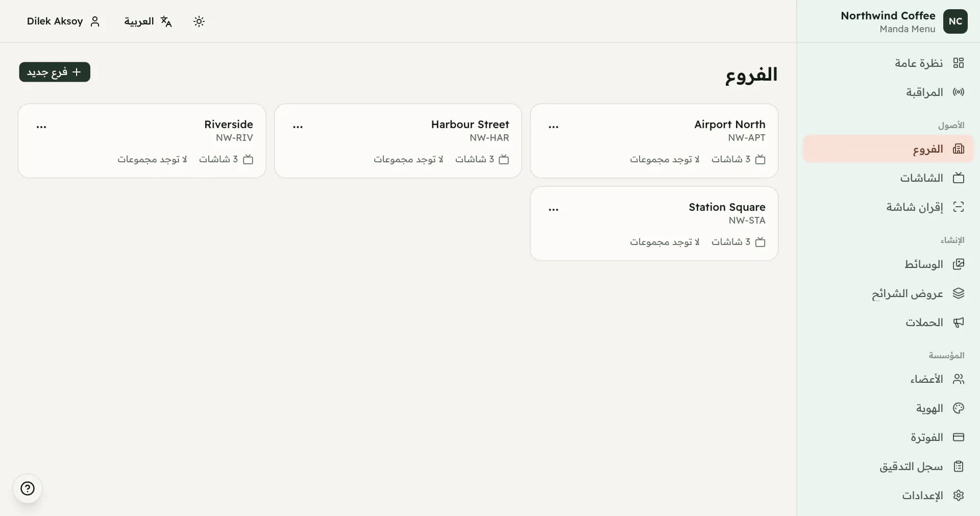Click the فرع جديد new branch button

click(x=55, y=72)
